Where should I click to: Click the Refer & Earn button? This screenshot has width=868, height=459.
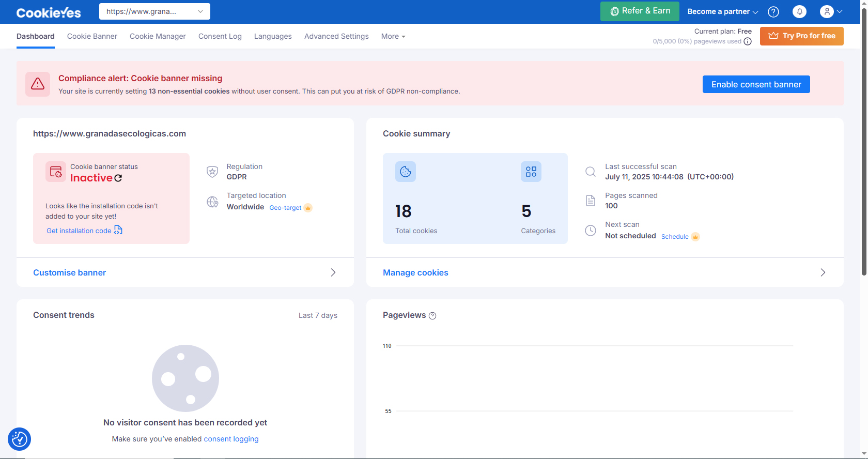pos(640,11)
